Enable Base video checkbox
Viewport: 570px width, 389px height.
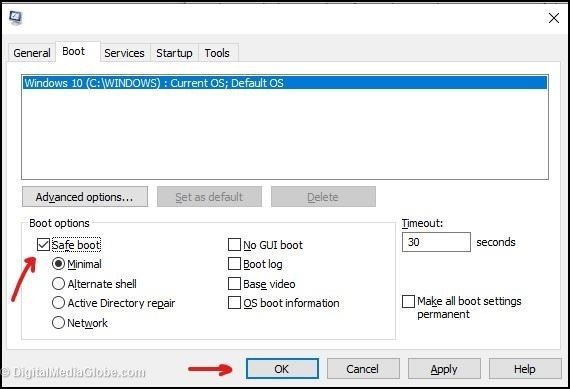234,284
